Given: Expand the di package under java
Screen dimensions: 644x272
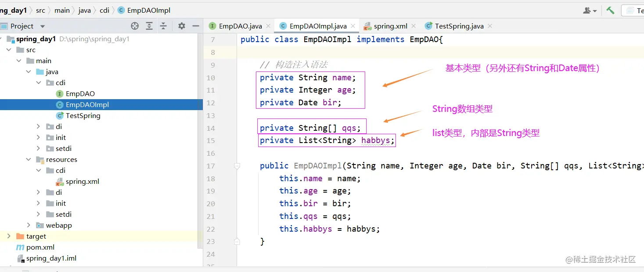Looking at the screenshot, I should [x=39, y=127].
